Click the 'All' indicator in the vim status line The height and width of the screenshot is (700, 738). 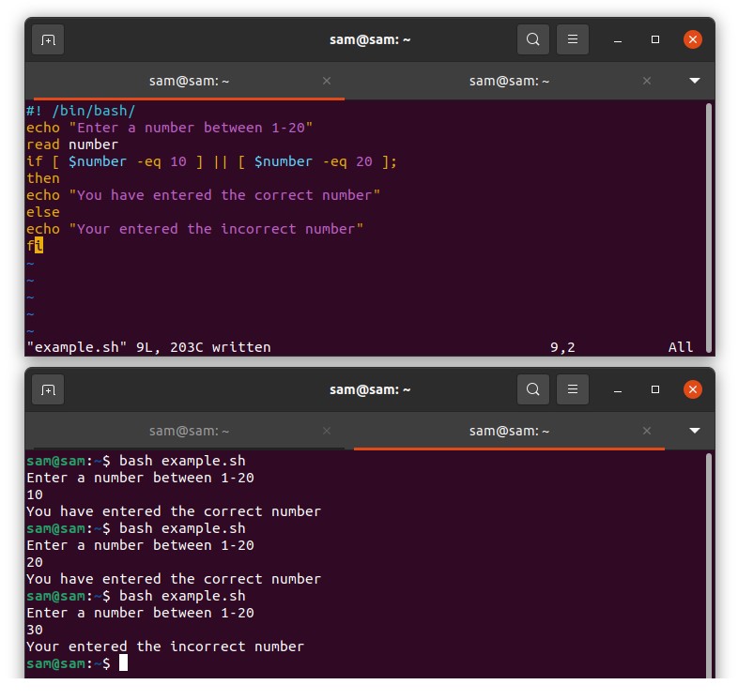coord(681,347)
